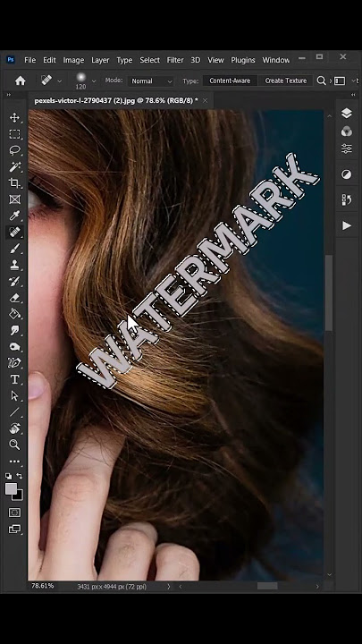The image size is (362, 644).
Task: Open the Properties panel sliders icon
Action: 347,148
